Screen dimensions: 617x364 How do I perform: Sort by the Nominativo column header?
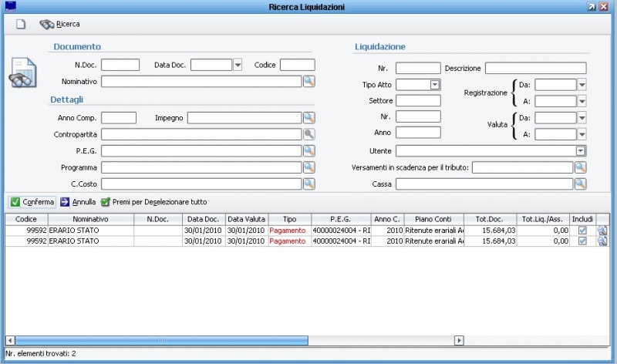(91, 219)
